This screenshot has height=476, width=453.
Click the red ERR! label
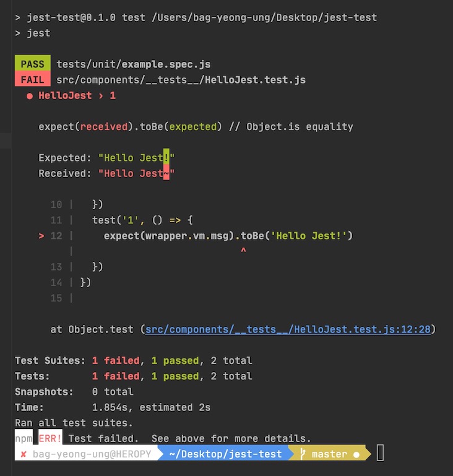[x=50, y=438]
